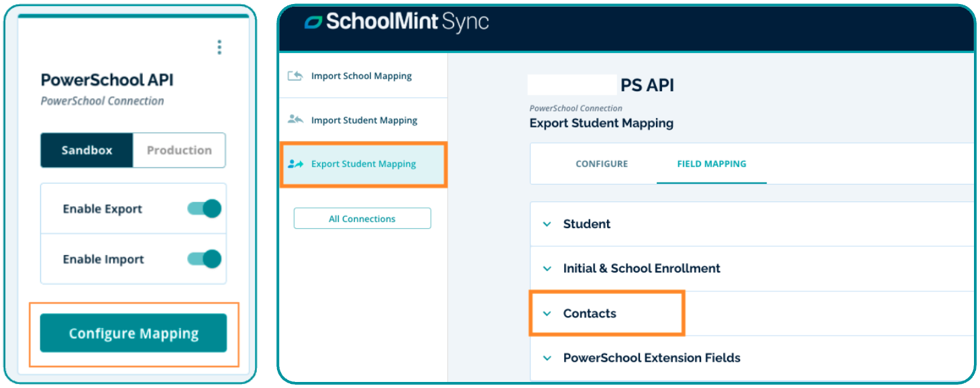980x388 pixels.
Task: Open the three-dot menu on PowerSchool API card
Action: tap(219, 47)
